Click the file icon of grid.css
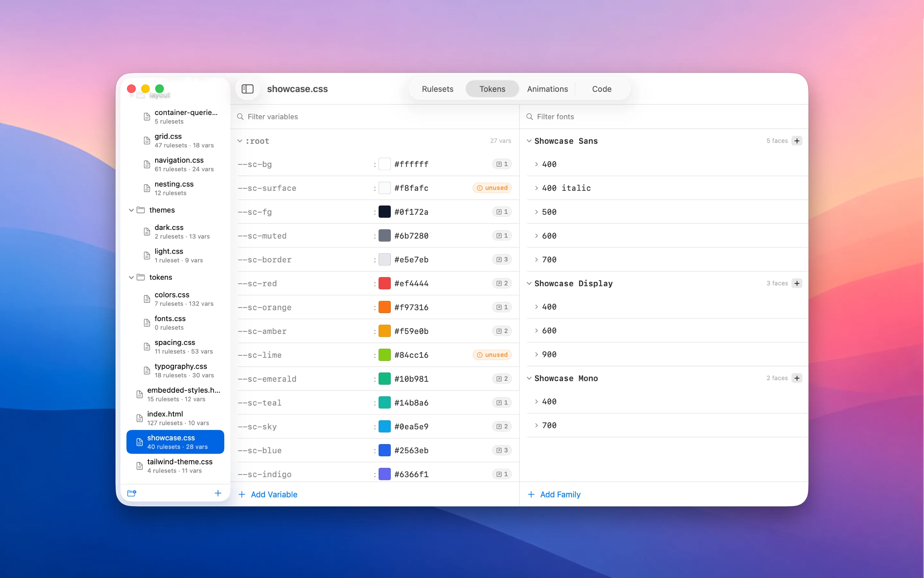Screen dimensions: 924x578 147,141
